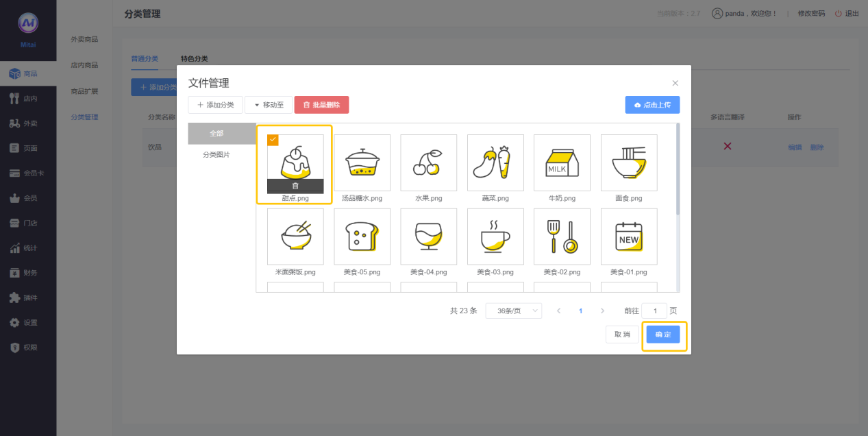Select the 牛奶.png milk carton image
The height and width of the screenshot is (436, 868).
coord(562,162)
